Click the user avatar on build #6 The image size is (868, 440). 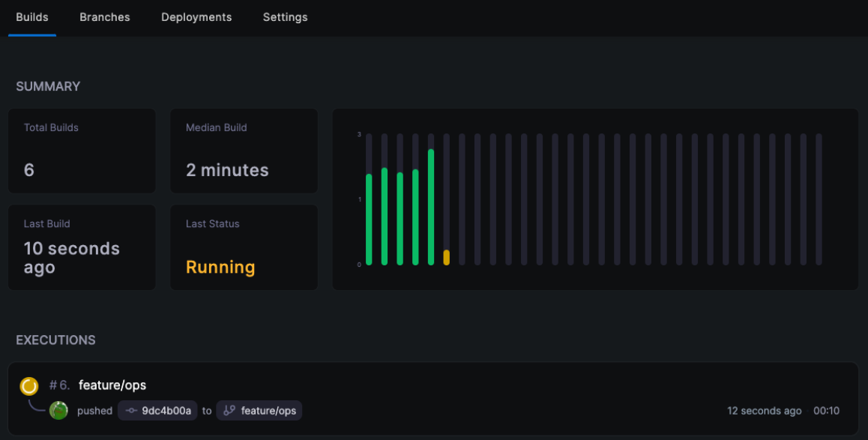pyautogui.click(x=58, y=410)
